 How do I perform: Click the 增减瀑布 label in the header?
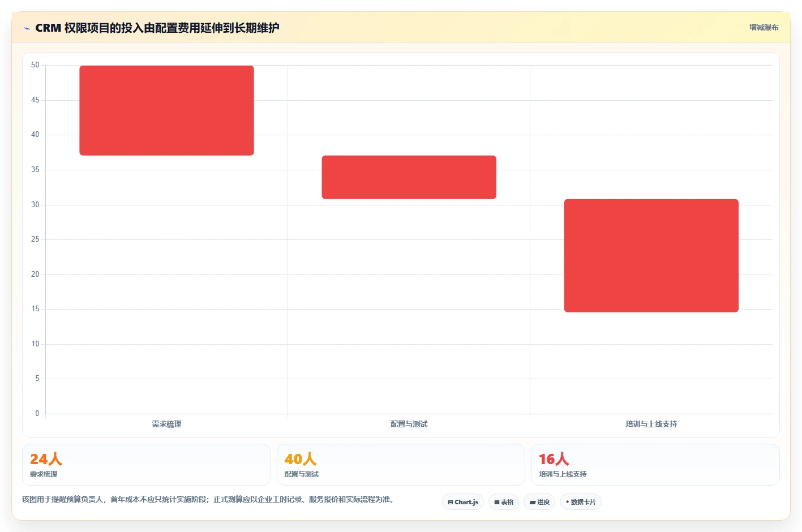[x=764, y=27]
